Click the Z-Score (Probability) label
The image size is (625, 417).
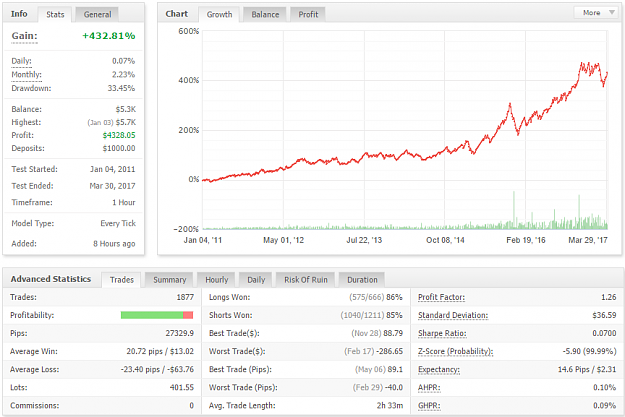(x=455, y=352)
